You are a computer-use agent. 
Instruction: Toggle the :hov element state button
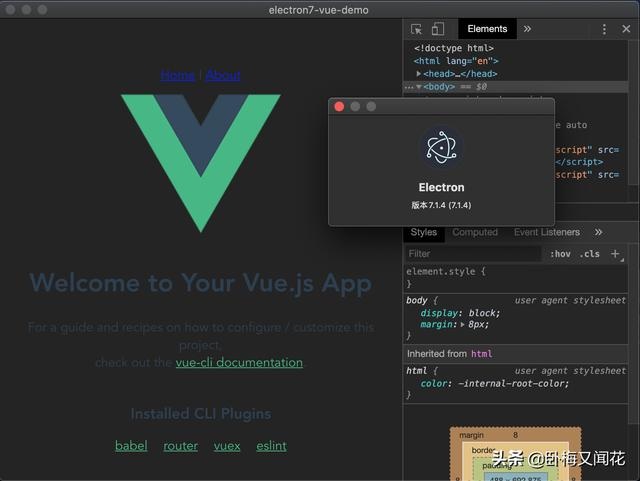[560, 254]
